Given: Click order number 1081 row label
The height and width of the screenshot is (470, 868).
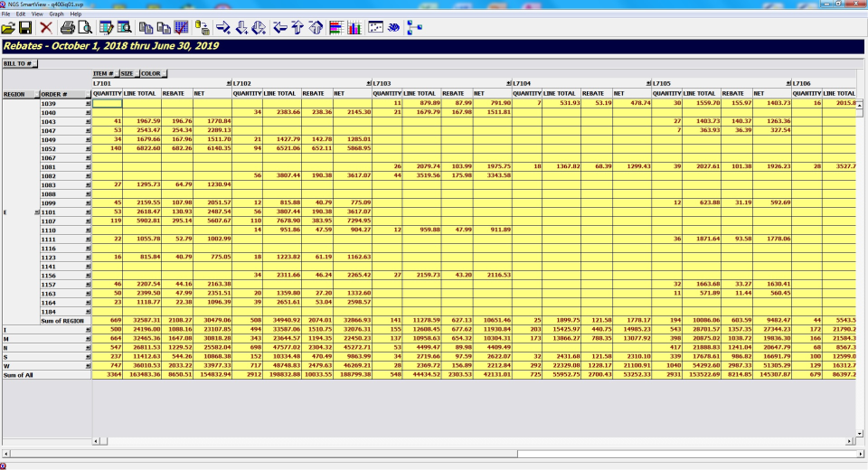Looking at the screenshot, I should (x=49, y=167).
